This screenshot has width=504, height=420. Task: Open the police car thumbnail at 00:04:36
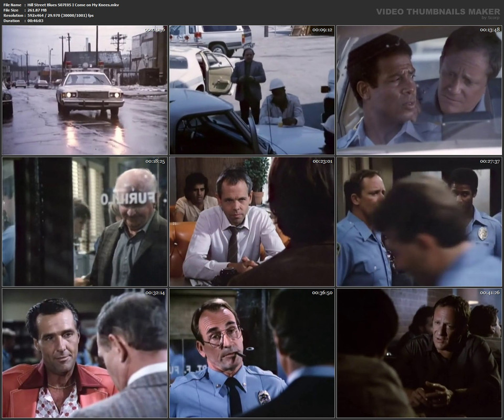(x=85, y=90)
